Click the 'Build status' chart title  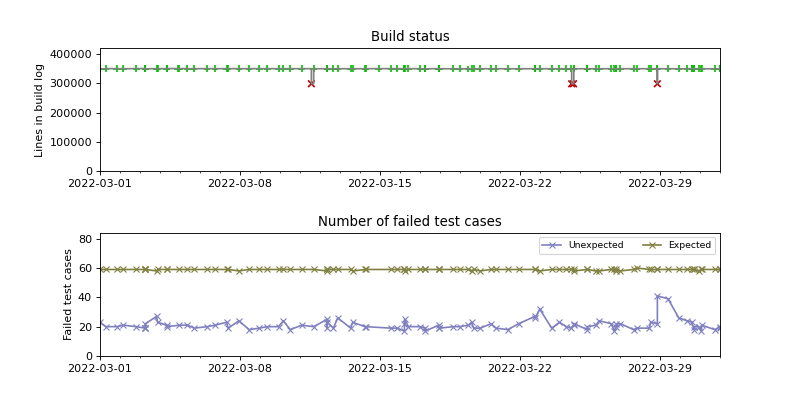410,37
